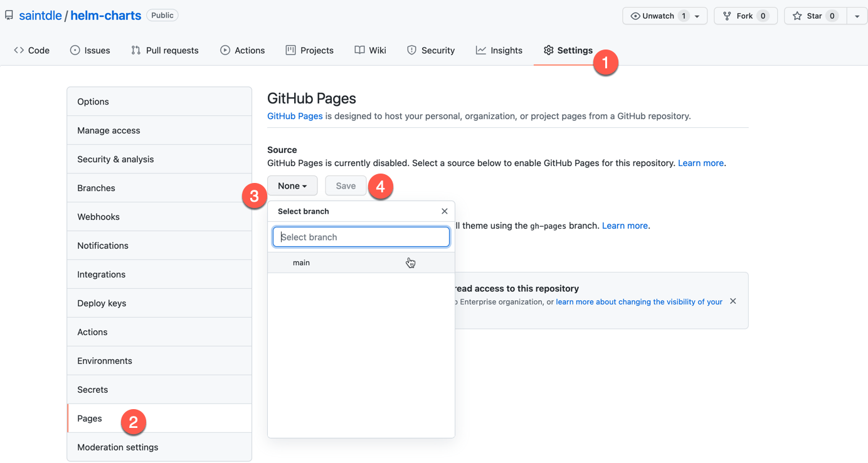Click the fork icon in Fork button

tap(727, 16)
